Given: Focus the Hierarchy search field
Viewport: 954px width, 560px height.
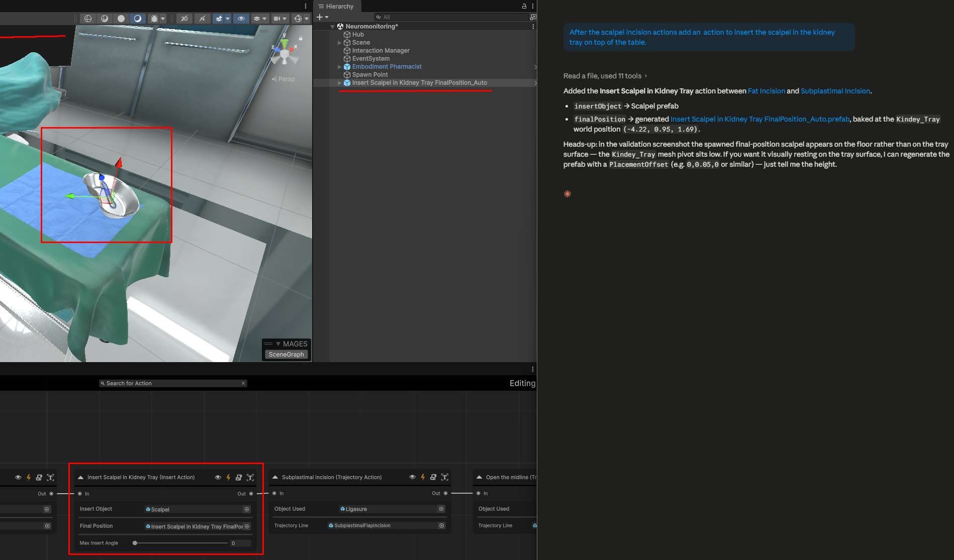Looking at the screenshot, I should (451, 17).
